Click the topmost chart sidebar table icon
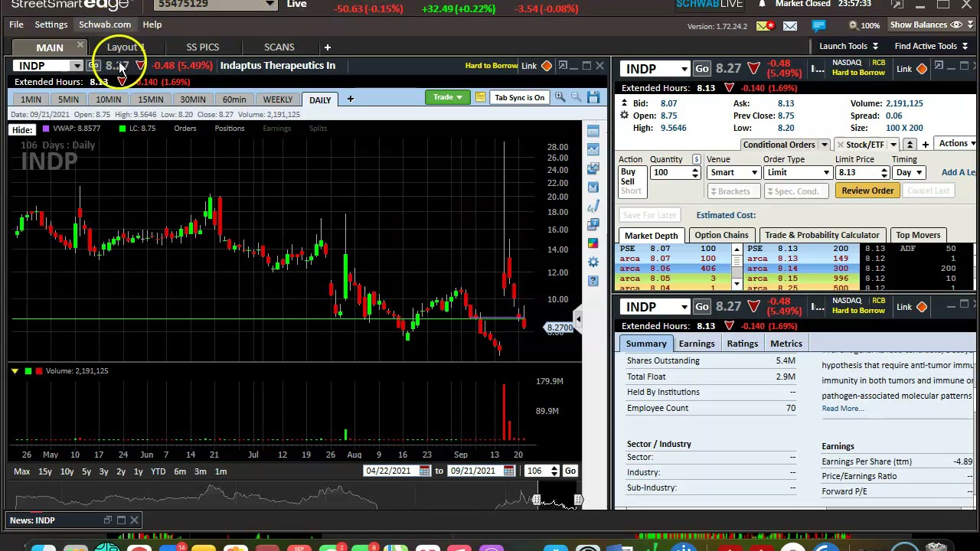The width and height of the screenshot is (980, 551). point(593,131)
